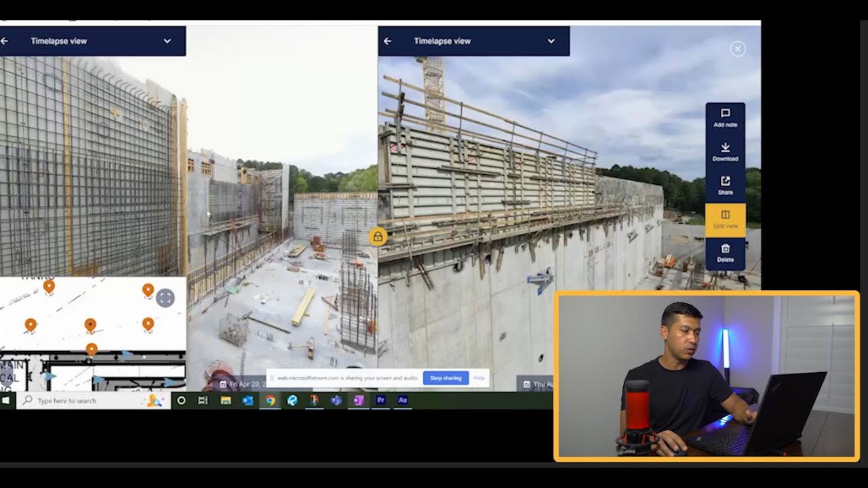Toggle the yellow lock between split panes
Image resolution: width=868 pixels, height=488 pixels.
tap(378, 237)
